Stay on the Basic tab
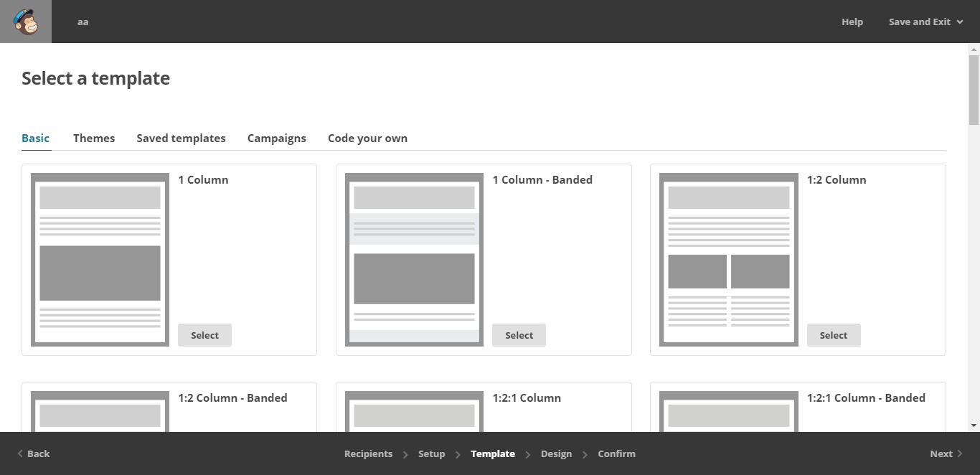 (35, 138)
